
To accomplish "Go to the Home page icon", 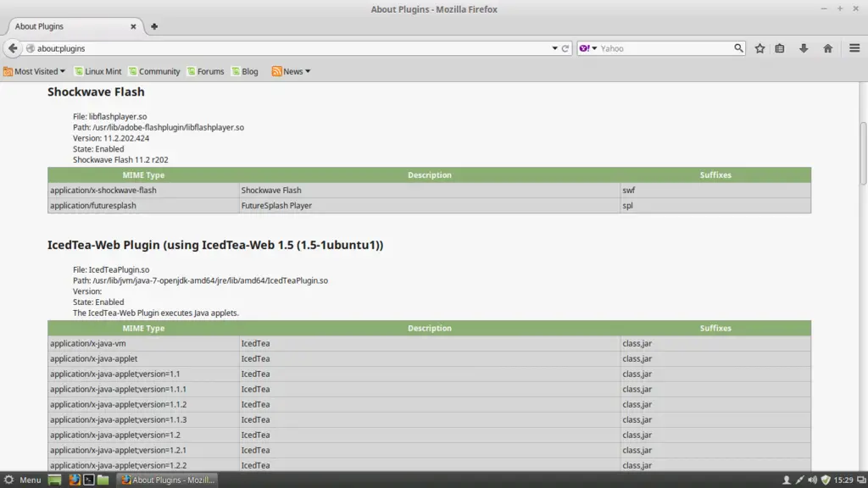I will point(827,48).
